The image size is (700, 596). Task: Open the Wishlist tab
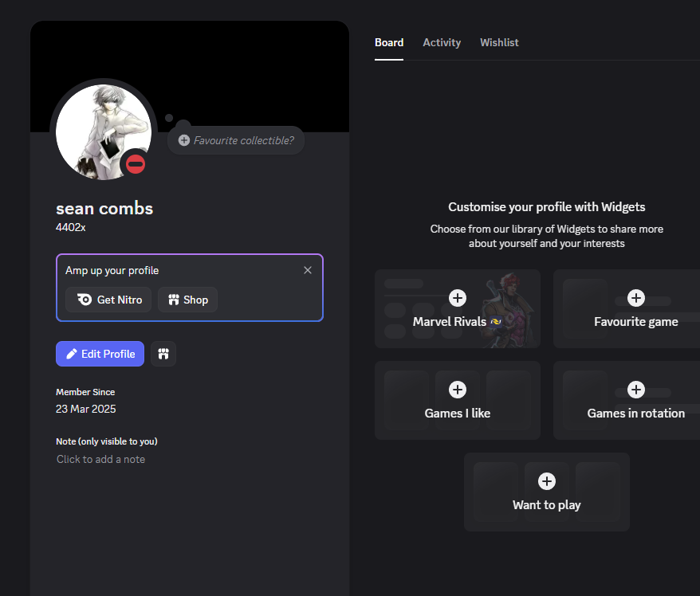point(499,42)
